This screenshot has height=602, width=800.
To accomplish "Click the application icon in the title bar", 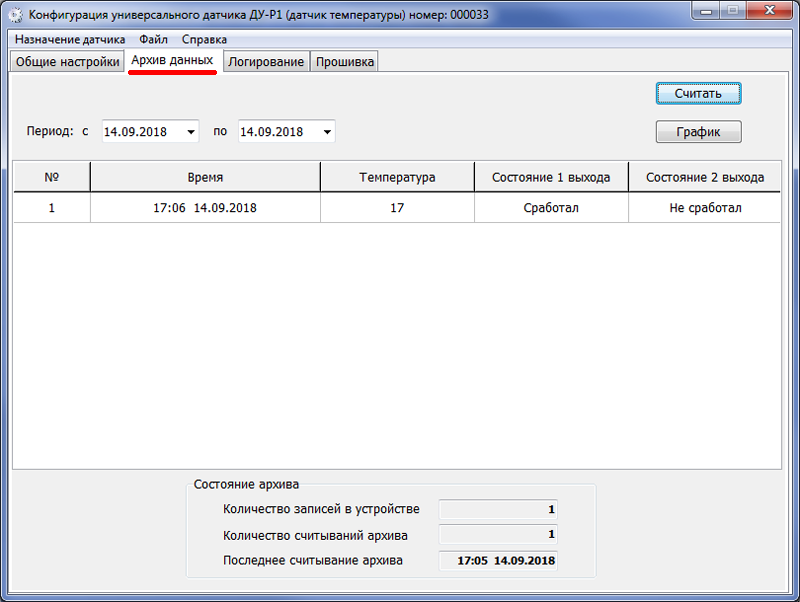I will [x=15, y=15].
